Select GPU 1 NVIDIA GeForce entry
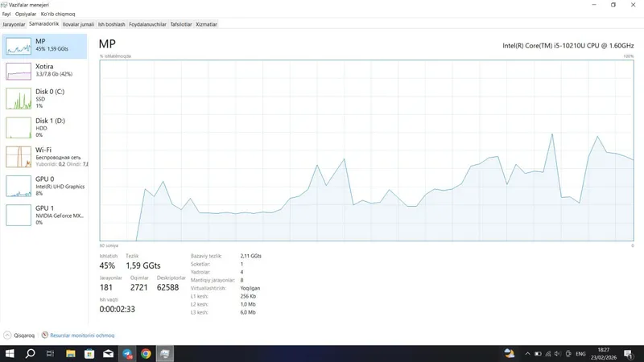644x362 pixels. coord(44,215)
